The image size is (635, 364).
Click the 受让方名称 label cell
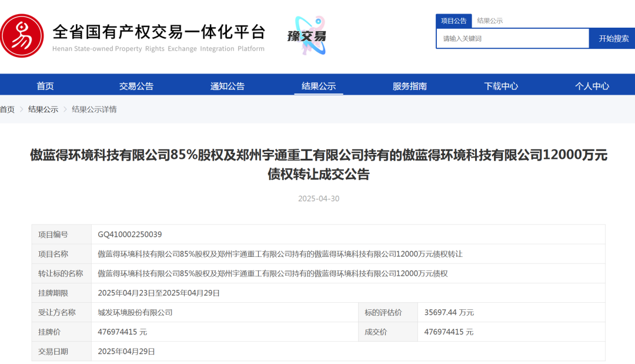tap(62, 312)
